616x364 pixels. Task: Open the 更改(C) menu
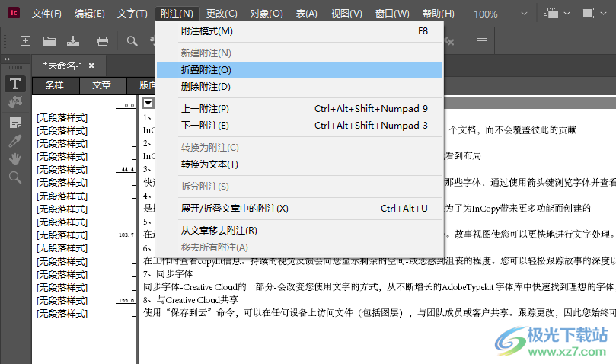pyautogui.click(x=222, y=14)
